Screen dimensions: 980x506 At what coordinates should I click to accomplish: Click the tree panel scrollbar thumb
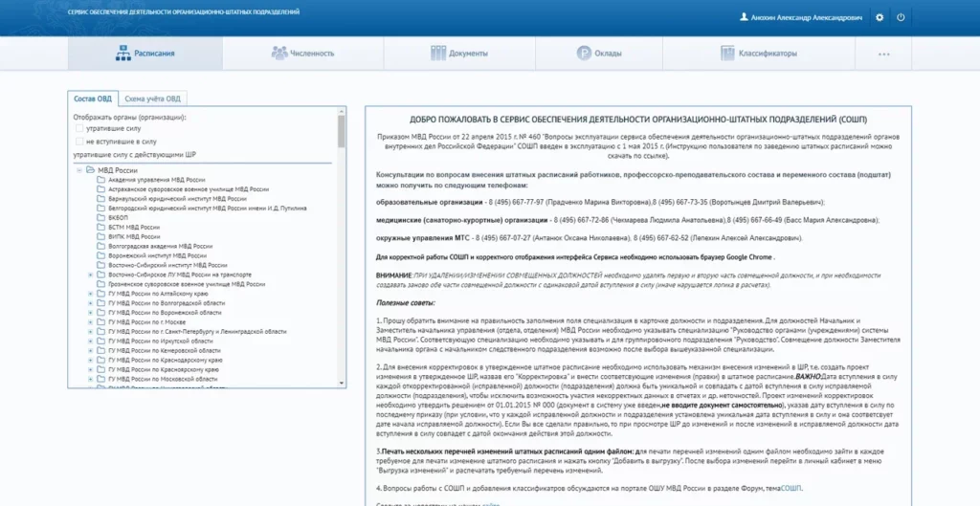tap(342, 130)
